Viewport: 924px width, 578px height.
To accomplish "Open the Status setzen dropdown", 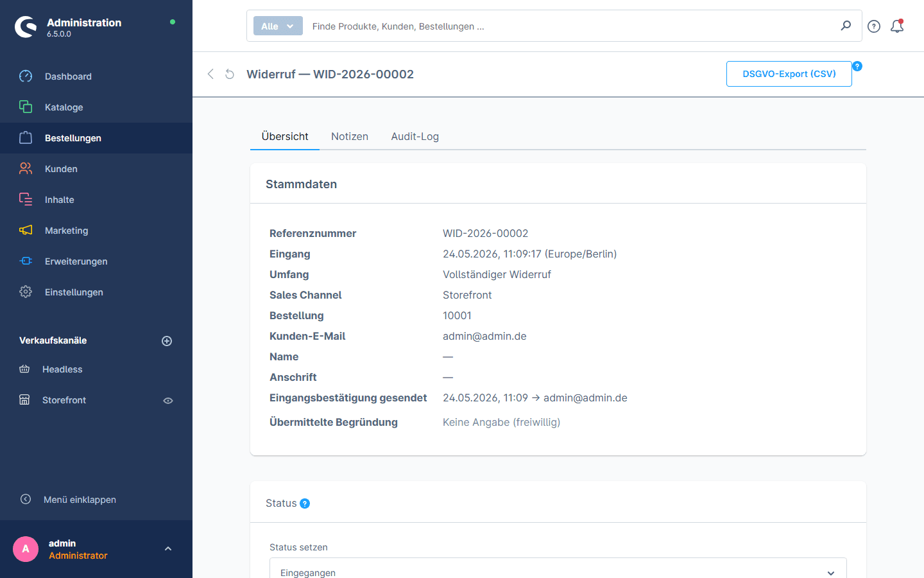I will point(558,572).
